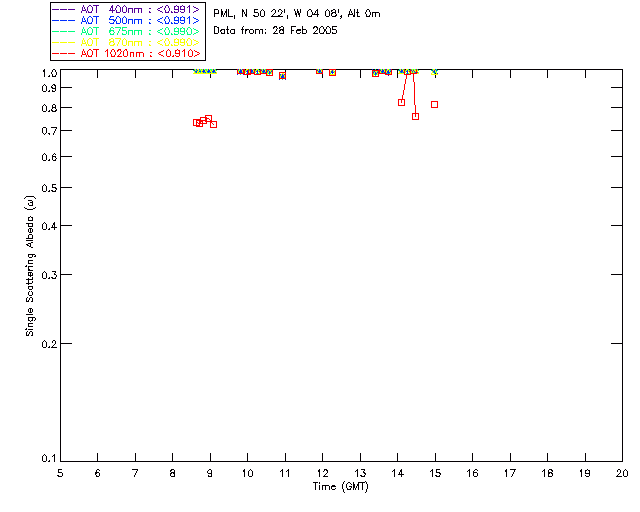
Task: Select the AOT 500nm legend entry
Action: tap(126, 20)
